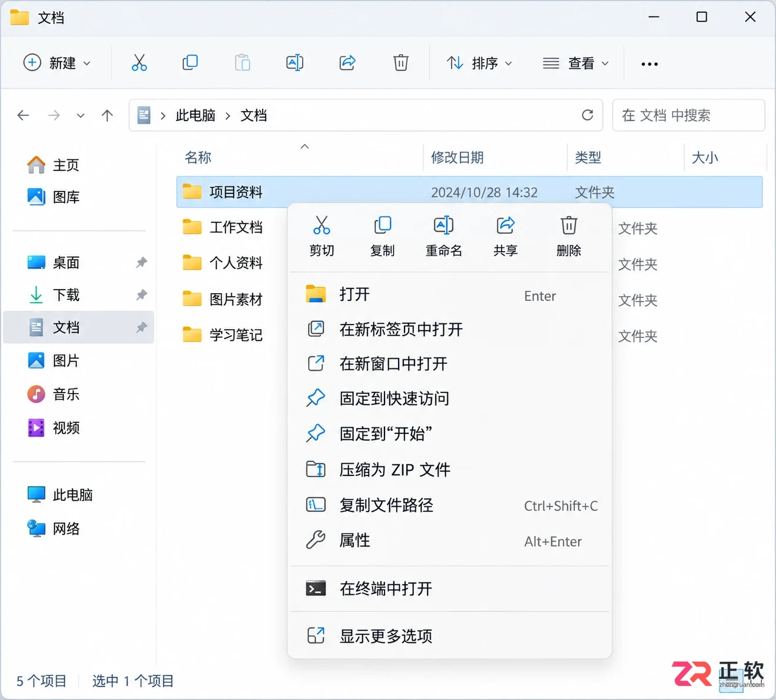
Task: Choose 剪切 in the context menu
Action: [322, 236]
